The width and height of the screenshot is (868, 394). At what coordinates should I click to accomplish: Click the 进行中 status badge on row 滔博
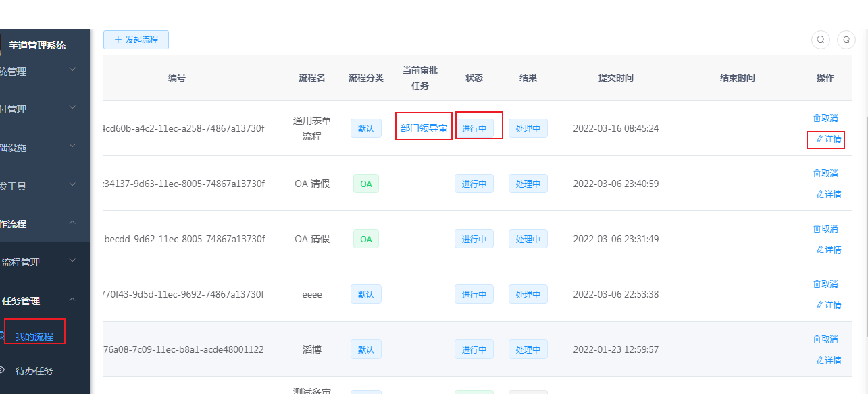click(x=474, y=349)
